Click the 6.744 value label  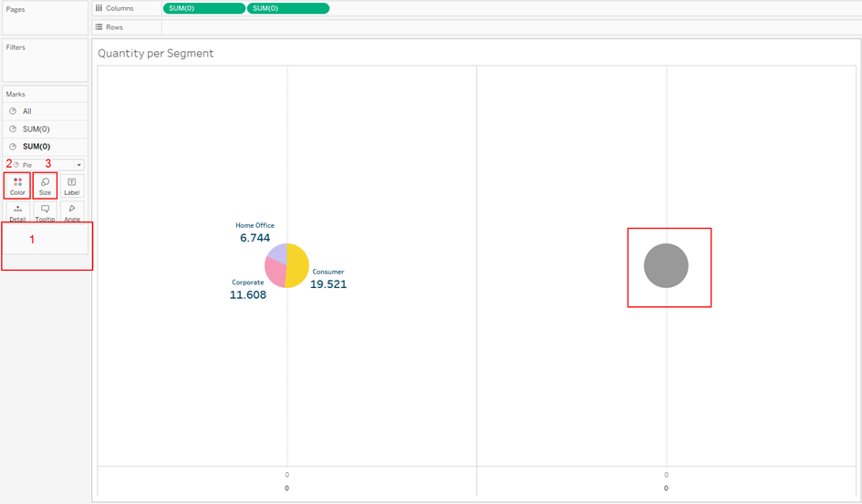tap(255, 238)
